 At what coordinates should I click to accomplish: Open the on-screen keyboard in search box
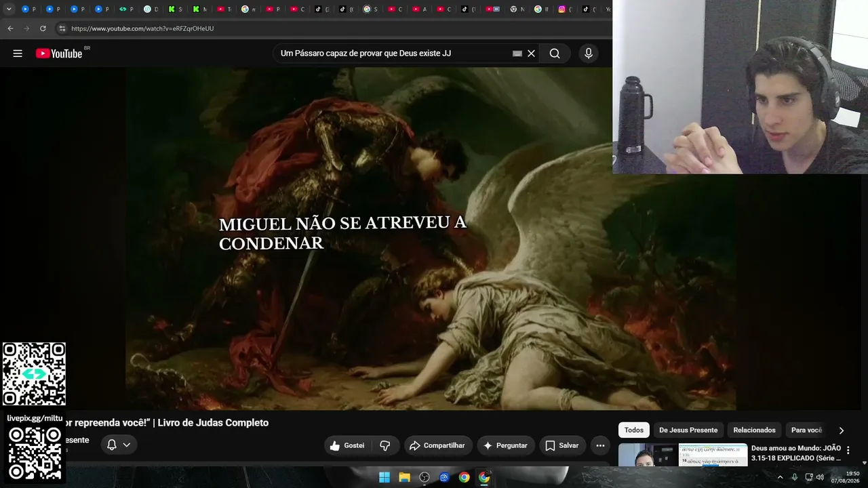tap(517, 54)
